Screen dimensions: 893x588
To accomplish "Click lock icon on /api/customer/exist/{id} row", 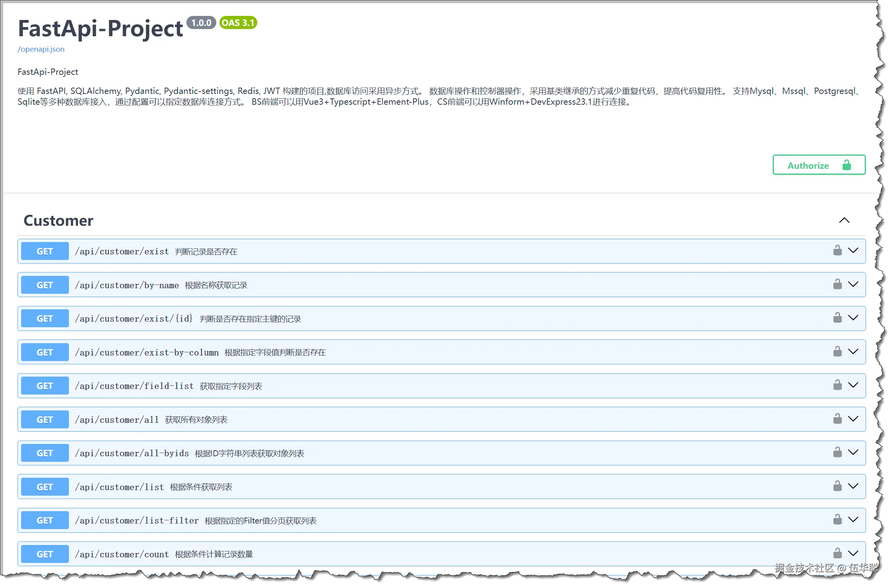I will (837, 318).
